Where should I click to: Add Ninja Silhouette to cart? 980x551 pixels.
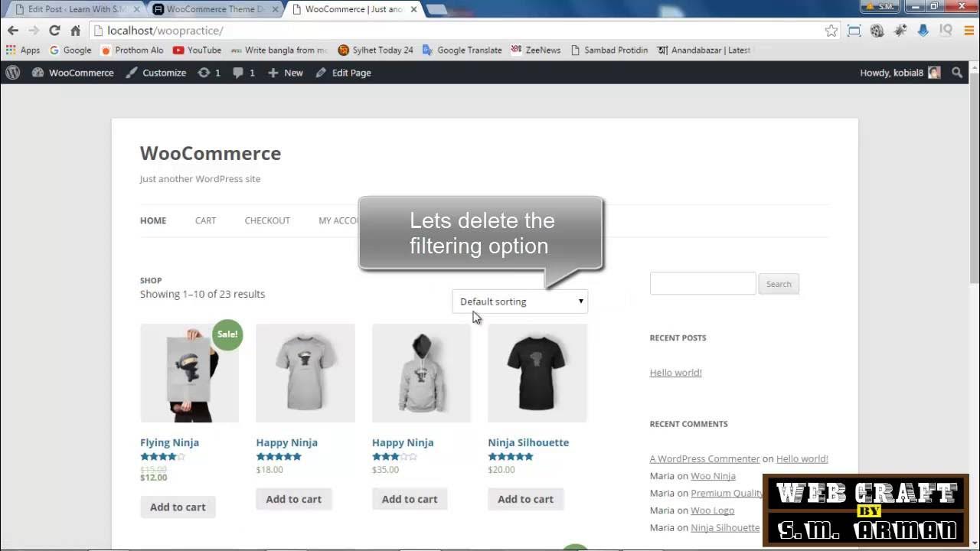[525, 499]
